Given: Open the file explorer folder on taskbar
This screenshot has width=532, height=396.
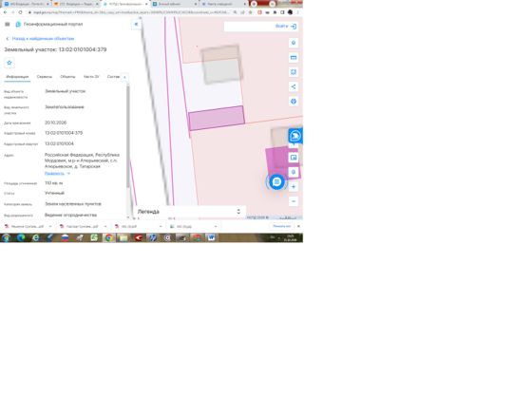Looking at the screenshot, I should 123,237.
